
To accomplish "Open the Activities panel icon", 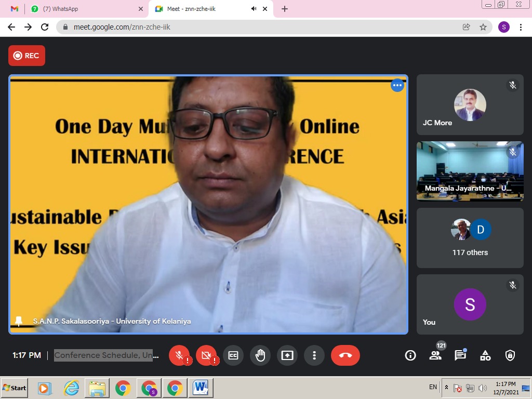I will tap(485, 355).
